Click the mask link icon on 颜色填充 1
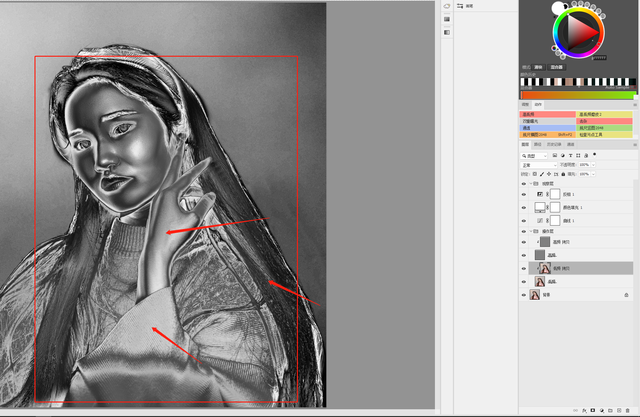The height and width of the screenshot is (417, 640). (548, 208)
